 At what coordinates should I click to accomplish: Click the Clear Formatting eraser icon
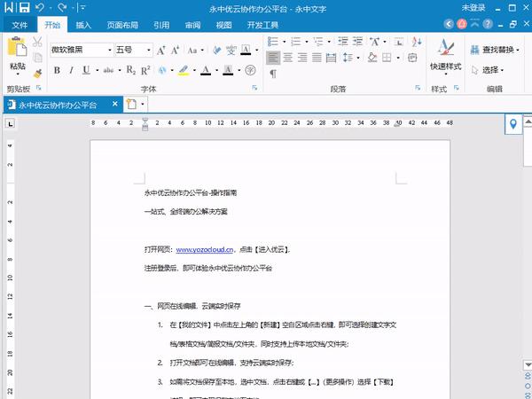coord(217,51)
